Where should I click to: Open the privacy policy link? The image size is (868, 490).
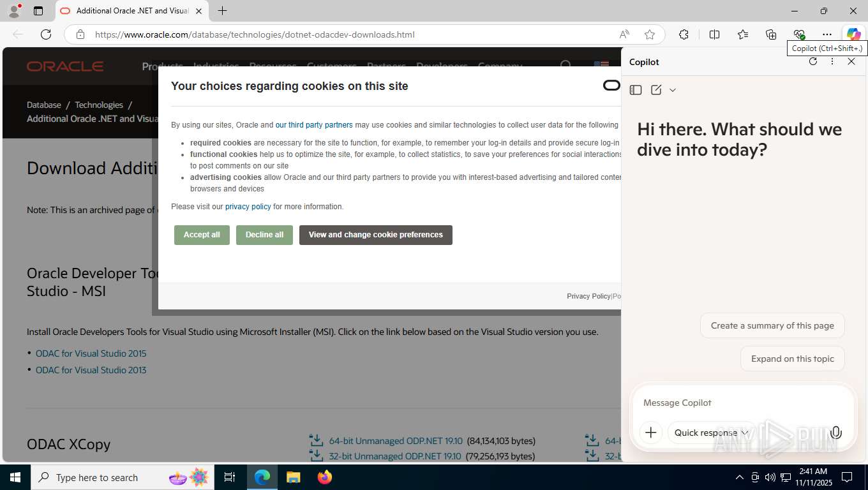pos(248,207)
